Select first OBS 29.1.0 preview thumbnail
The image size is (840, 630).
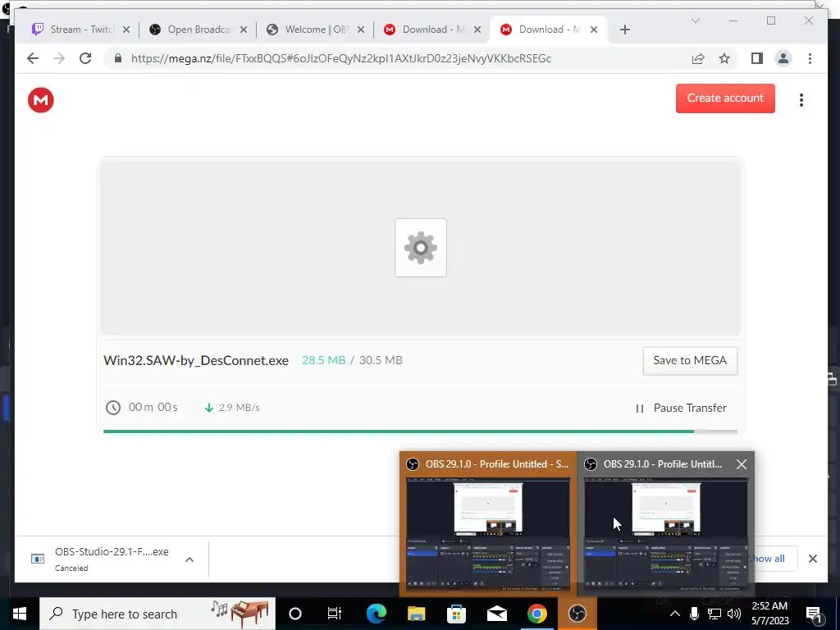point(488,524)
